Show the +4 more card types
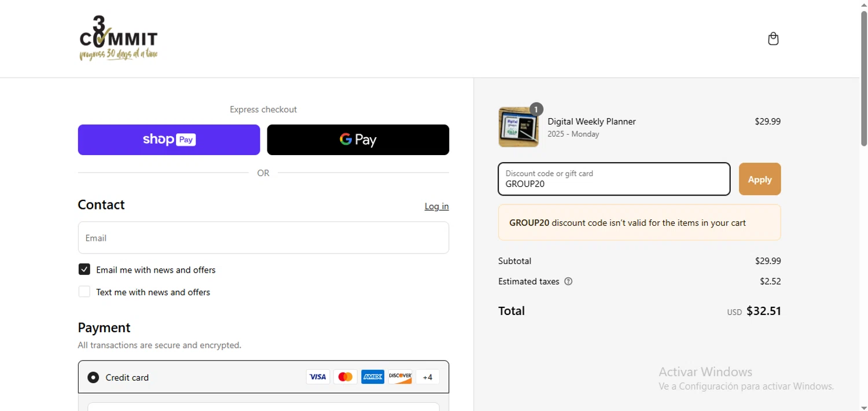This screenshot has width=868, height=411. pos(428,377)
